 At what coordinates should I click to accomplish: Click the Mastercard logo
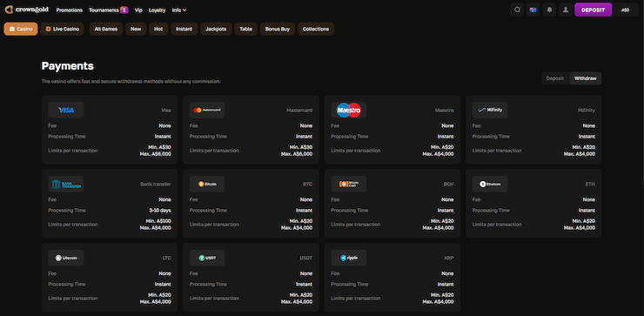pyautogui.click(x=207, y=111)
